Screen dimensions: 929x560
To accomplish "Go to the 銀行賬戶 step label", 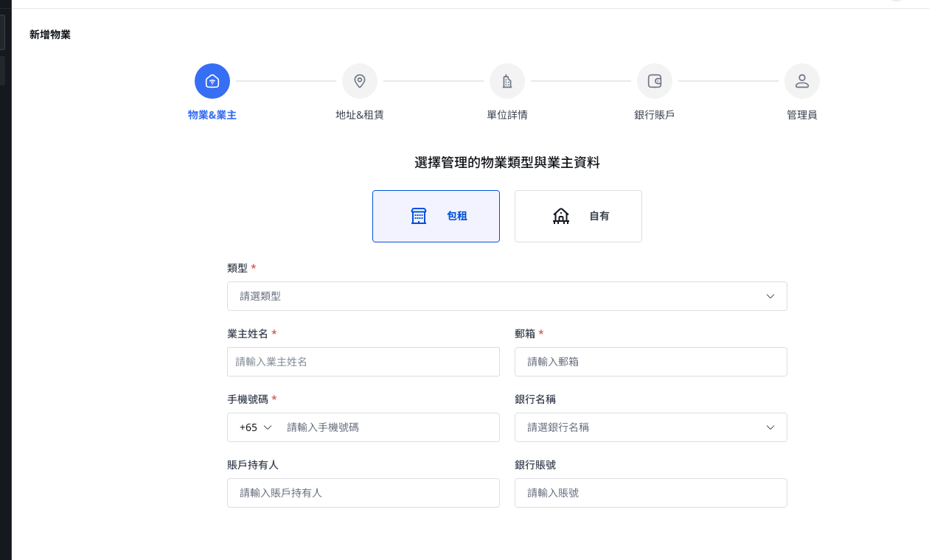I will (x=655, y=115).
